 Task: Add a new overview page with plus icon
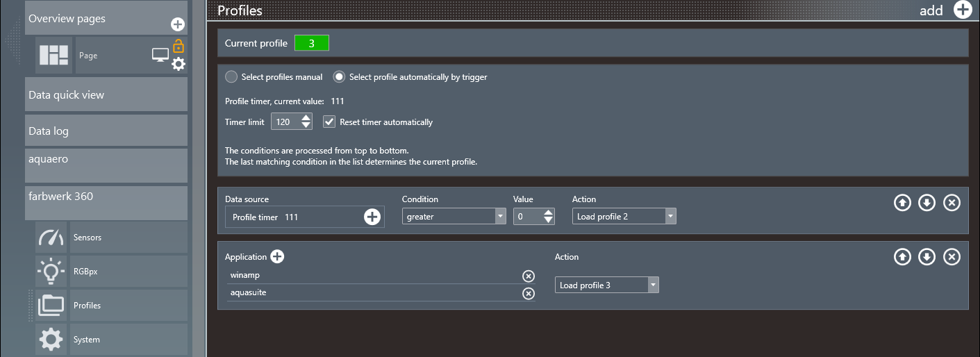[178, 25]
